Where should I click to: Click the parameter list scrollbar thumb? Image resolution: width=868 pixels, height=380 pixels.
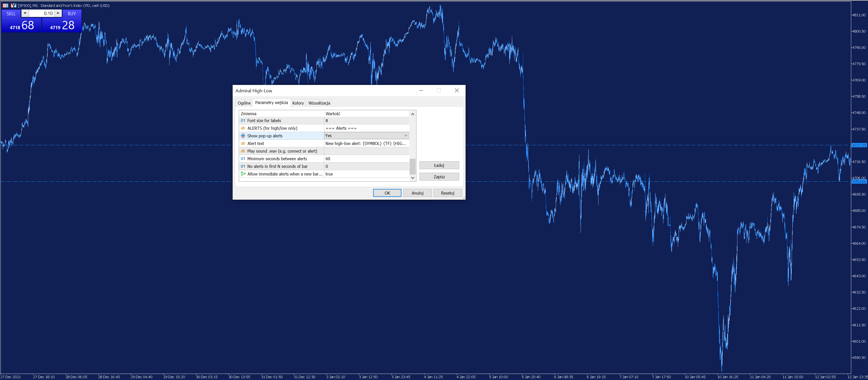pyautogui.click(x=412, y=166)
